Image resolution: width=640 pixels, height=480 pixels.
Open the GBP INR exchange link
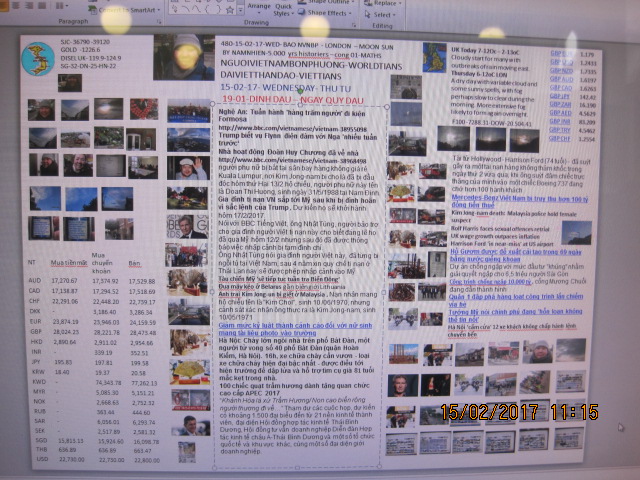click(560, 121)
